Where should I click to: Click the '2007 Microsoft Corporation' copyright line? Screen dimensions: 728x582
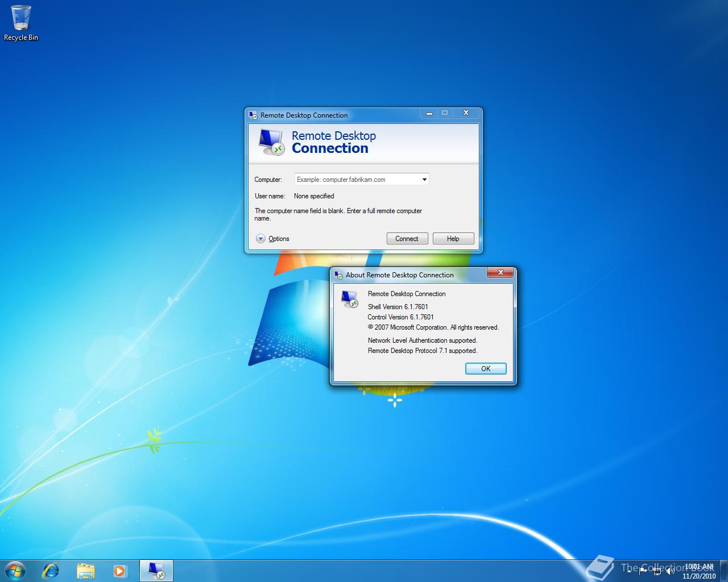coord(433,327)
